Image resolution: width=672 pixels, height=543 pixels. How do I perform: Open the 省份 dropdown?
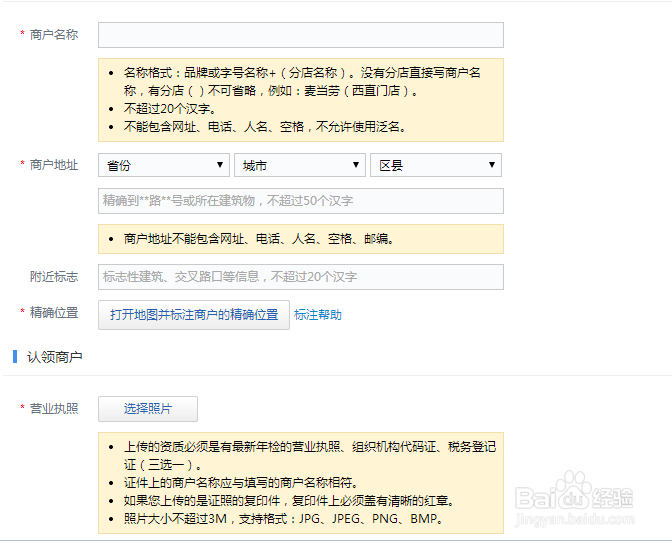coord(164,165)
